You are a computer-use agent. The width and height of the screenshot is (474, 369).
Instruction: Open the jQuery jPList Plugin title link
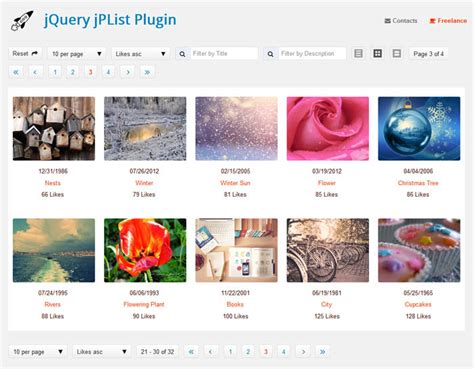[x=110, y=20]
